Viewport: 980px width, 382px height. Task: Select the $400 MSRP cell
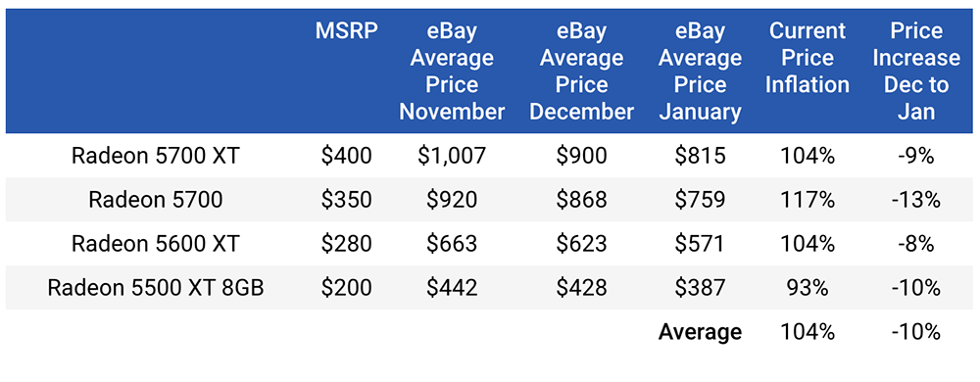[346, 156]
